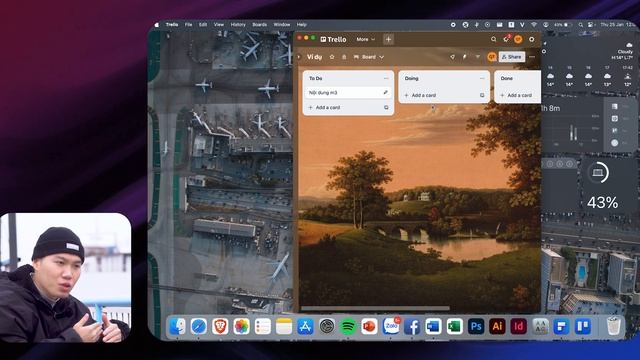Open Finder from the Dock

[x=177, y=327]
